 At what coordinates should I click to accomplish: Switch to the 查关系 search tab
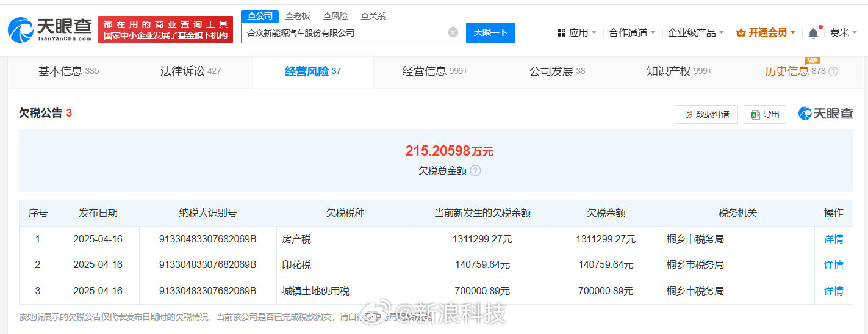click(x=373, y=16)
